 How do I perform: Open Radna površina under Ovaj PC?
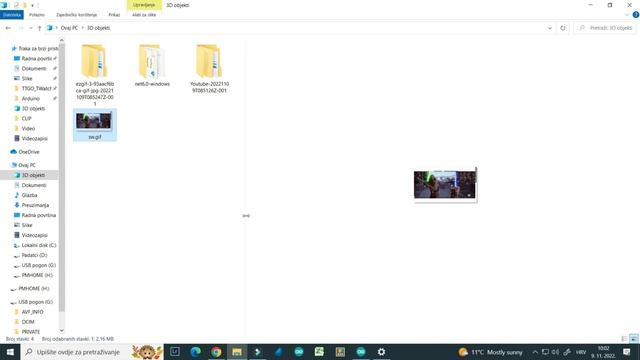coord(38,215)
